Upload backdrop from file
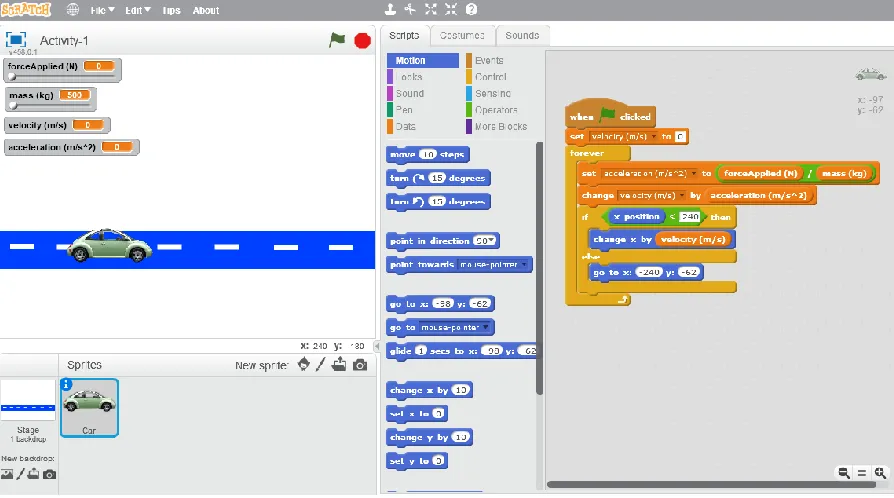Screen dimensions: 894x498 [x=34, y=473]
